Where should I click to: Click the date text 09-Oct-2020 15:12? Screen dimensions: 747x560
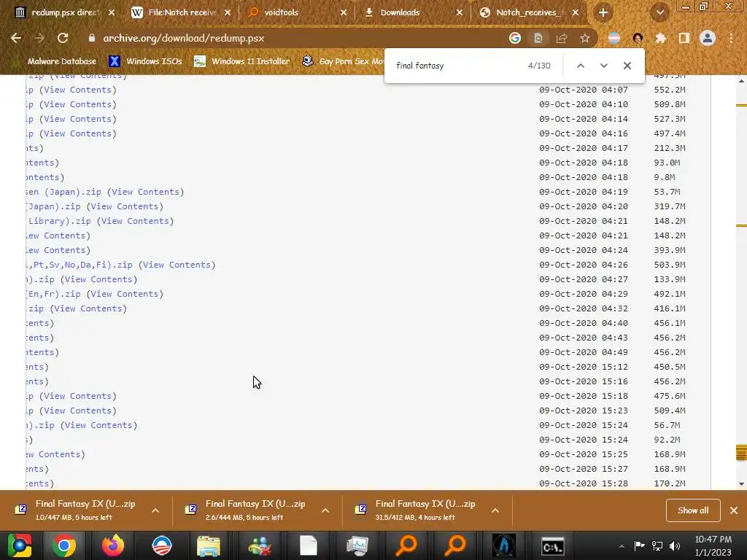pyautogui.click(x=584, y=367)
